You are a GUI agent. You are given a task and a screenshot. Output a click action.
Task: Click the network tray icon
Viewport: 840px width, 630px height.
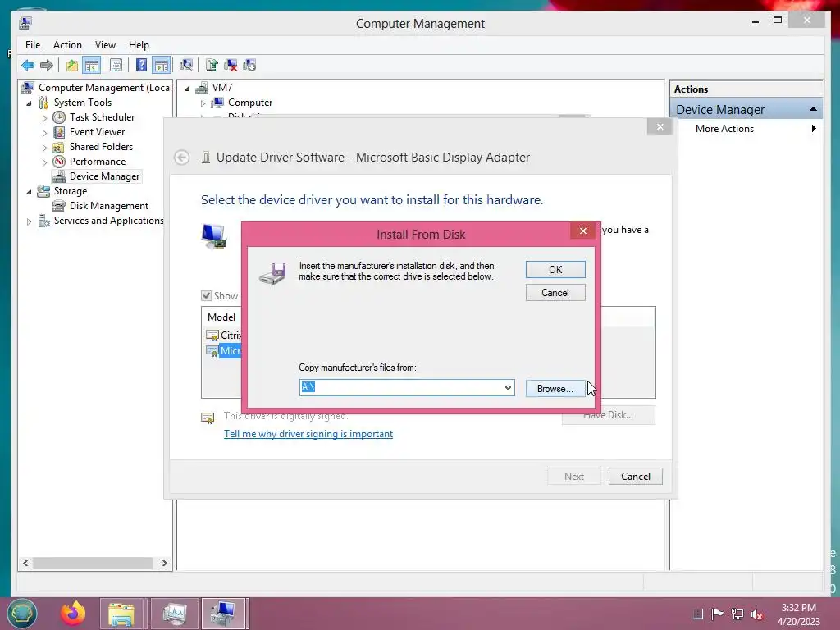[x=737, y=614]
